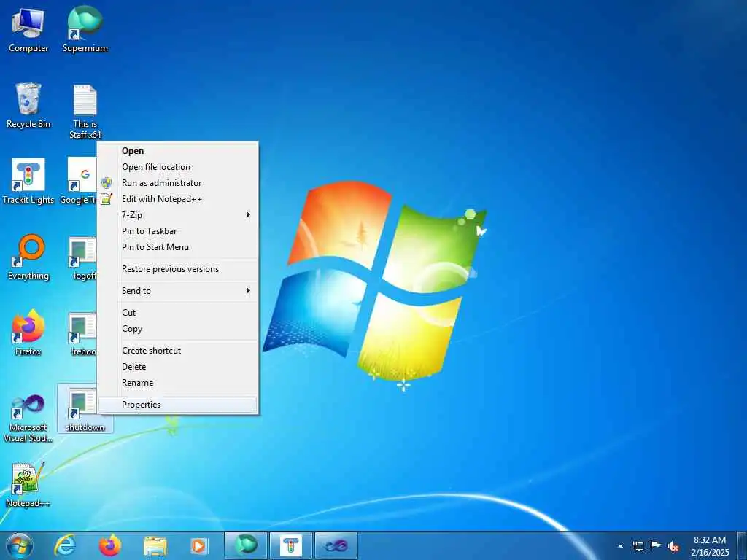Choose Open from the context menu
The height and width of the screenshot is (560, 747).
pos(178,150)
